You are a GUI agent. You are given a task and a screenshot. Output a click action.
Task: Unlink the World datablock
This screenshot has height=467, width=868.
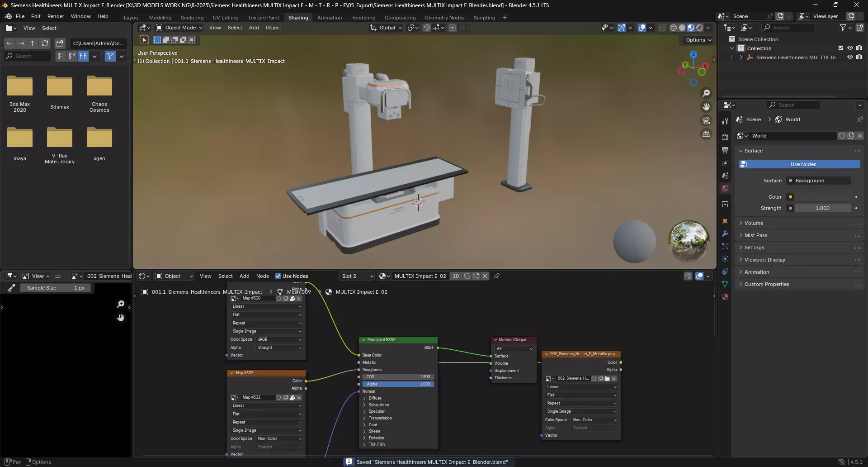(860, 136)
